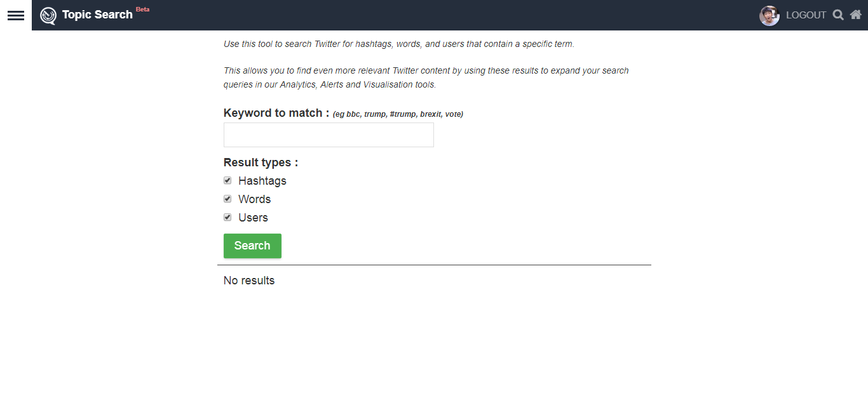Click the 'No results' text
This screenshot has height=417, width=868.
tap(249, 281)
